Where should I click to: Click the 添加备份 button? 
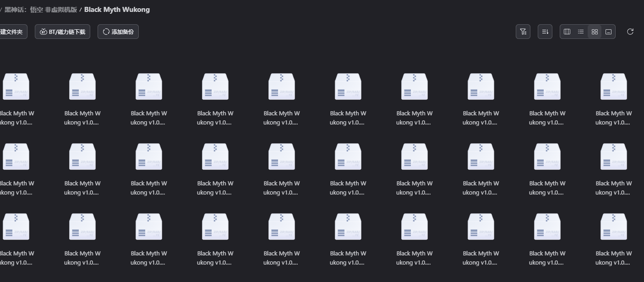118,32
